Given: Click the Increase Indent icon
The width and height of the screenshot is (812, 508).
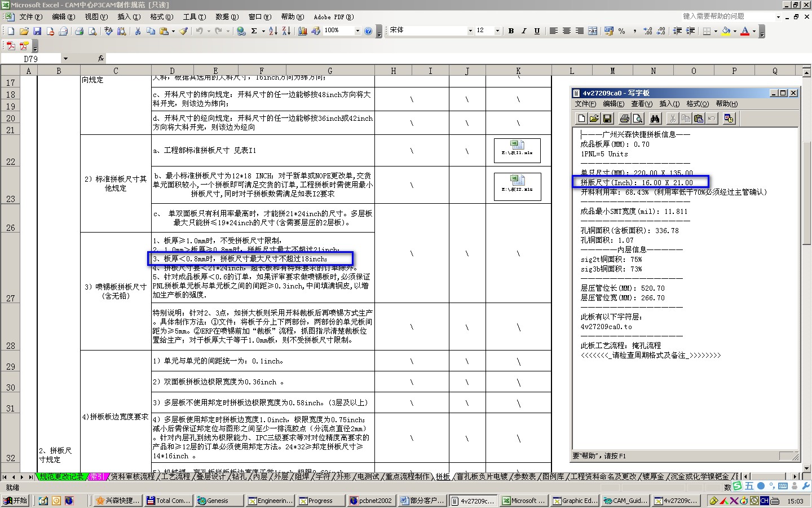Looking at the screenshot, I should pos(690,31).
